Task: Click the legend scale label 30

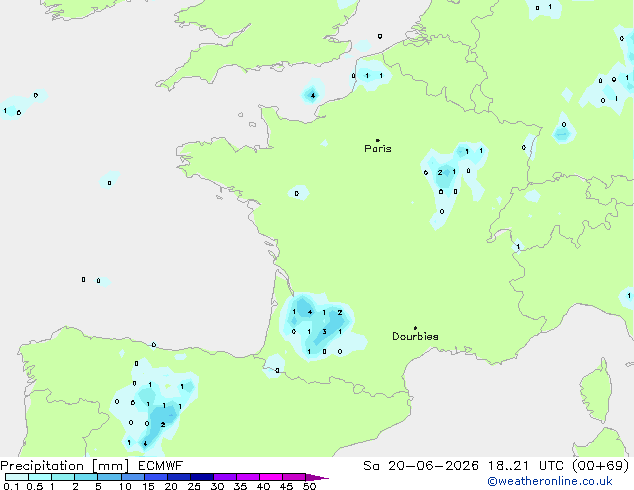Action: 217,486
